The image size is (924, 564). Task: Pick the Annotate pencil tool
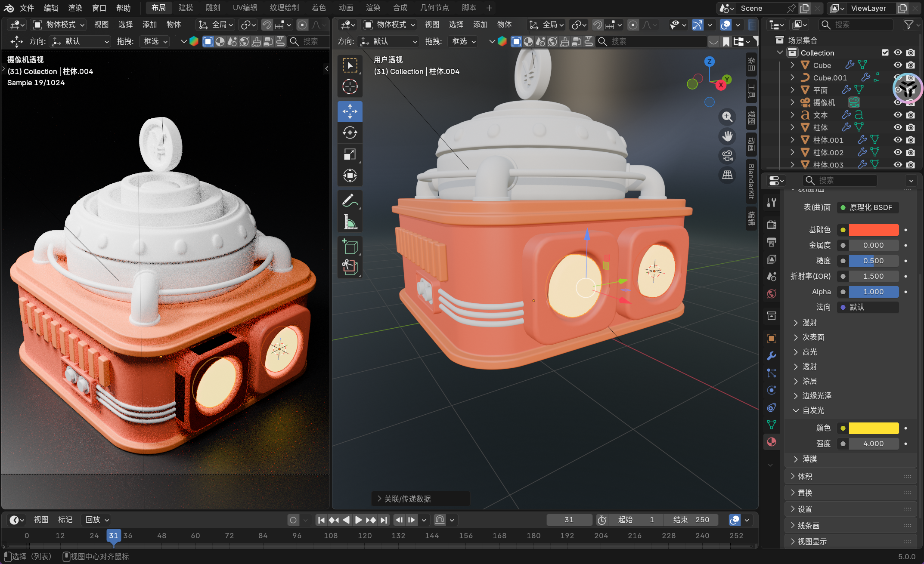pyautogui.click(x=350, y=200)
